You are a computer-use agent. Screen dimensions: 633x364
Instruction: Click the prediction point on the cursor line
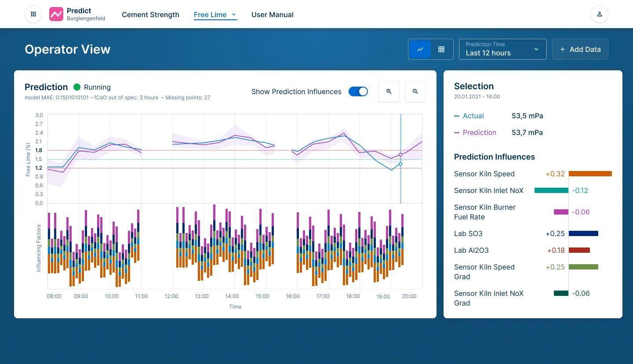[400, 155]
